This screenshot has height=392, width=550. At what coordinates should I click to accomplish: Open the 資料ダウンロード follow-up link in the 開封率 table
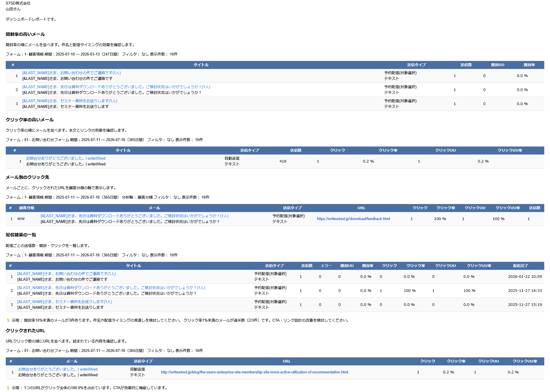click(x=116, y=87)
